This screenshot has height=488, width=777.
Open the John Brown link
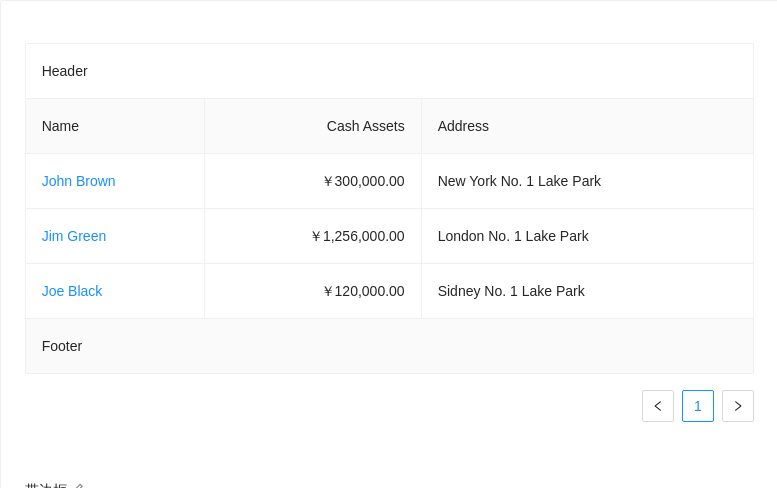[x=78, y=181]
